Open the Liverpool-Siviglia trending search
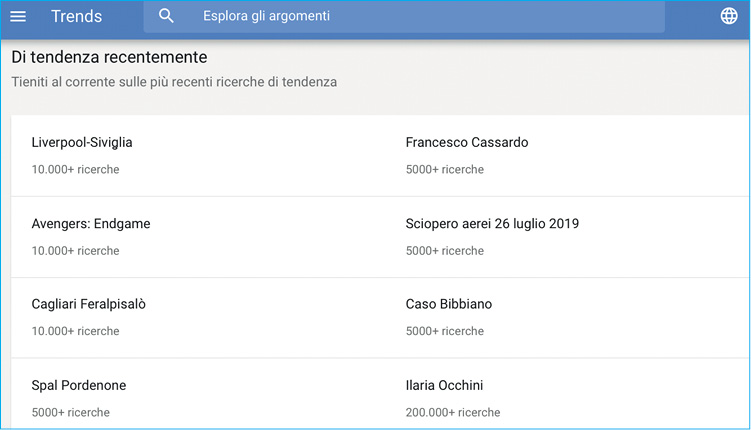 (82, 142)
